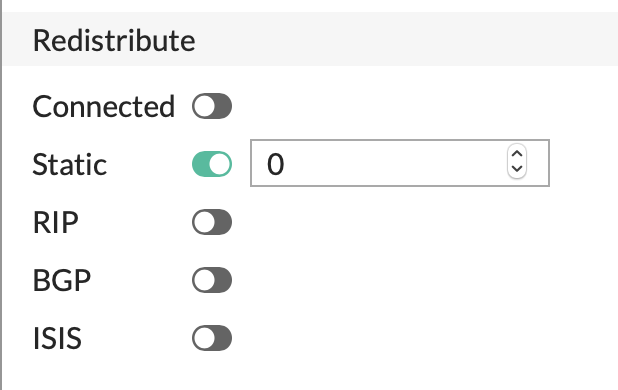Disable the Static redistribution switch
Screen dimensions: 618x390
point(212,164)
